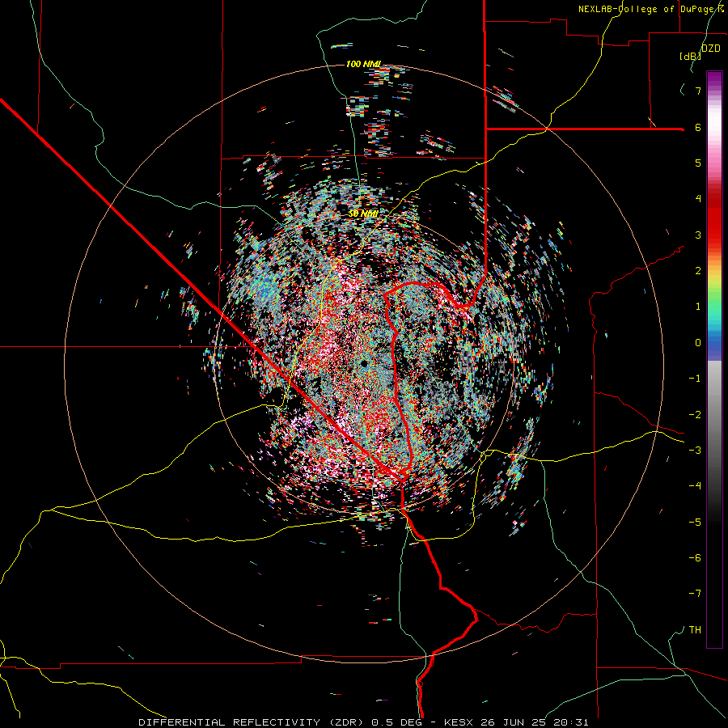Click the KESX radar site identifier

point(460,722)
